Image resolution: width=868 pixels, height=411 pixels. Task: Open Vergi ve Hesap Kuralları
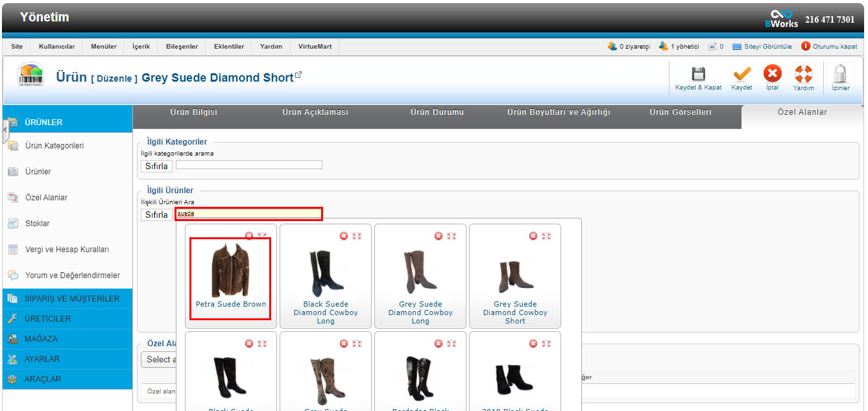pyautogui.click(x=67, y=250)
